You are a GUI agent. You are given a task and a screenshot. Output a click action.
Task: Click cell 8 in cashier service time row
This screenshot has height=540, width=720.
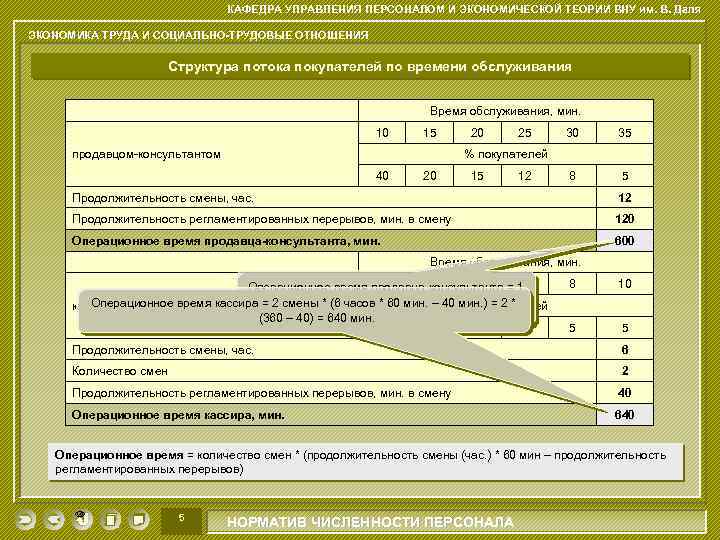[x=572, y=284]
